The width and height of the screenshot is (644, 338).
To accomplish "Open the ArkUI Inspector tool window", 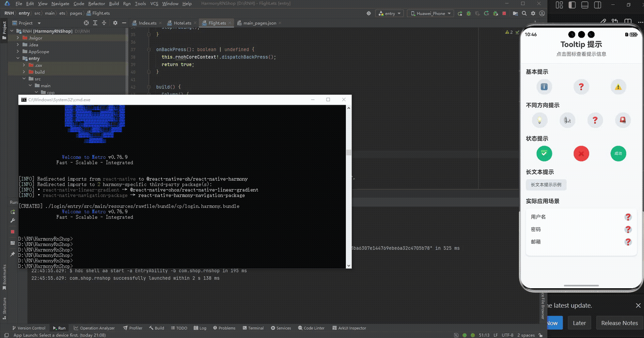I will click(x=349, y=328).
